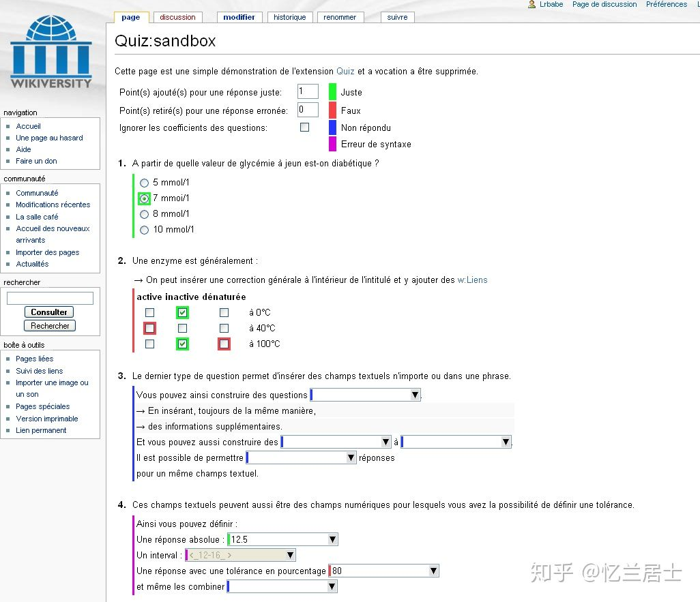Select the 10 mmol/l radio button

point(144,230)
